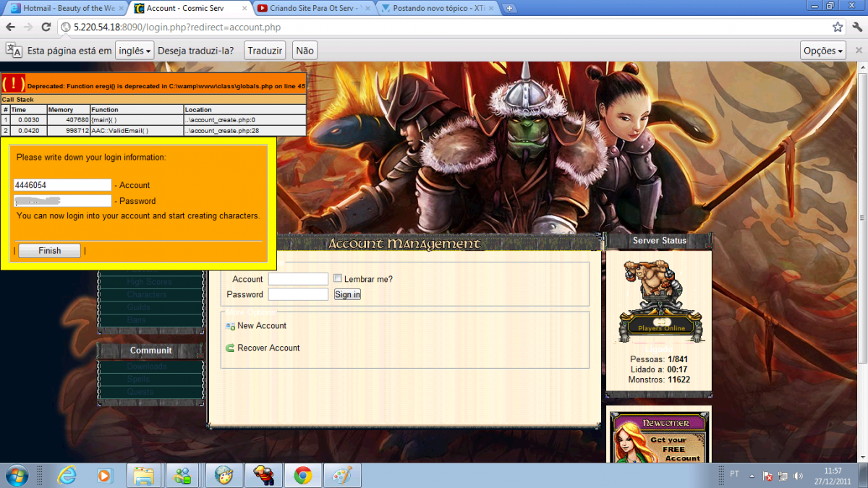Dismiss the translation bar with its X
Screen dimensions: 868x488
coord(858,51)
